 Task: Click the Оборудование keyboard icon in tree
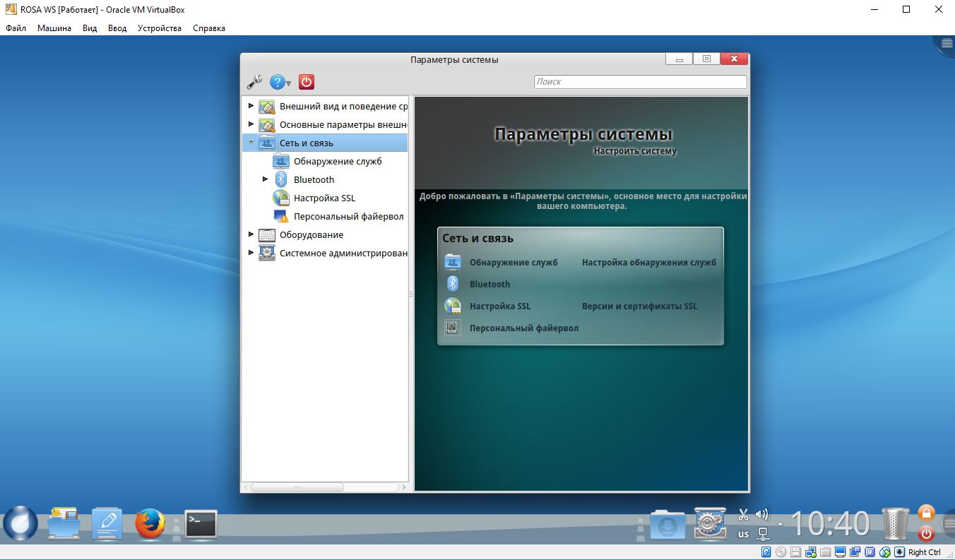click(x=267, y=234)
